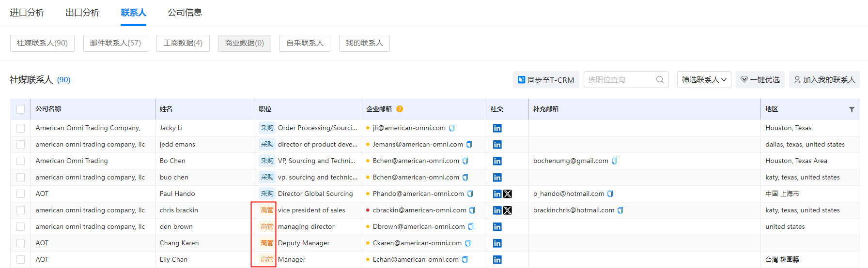The width and height of the screenshot is (868, 268).
Task: Click the X (Twitter) icon for chris brackin
Action: (x=508, y=210)
